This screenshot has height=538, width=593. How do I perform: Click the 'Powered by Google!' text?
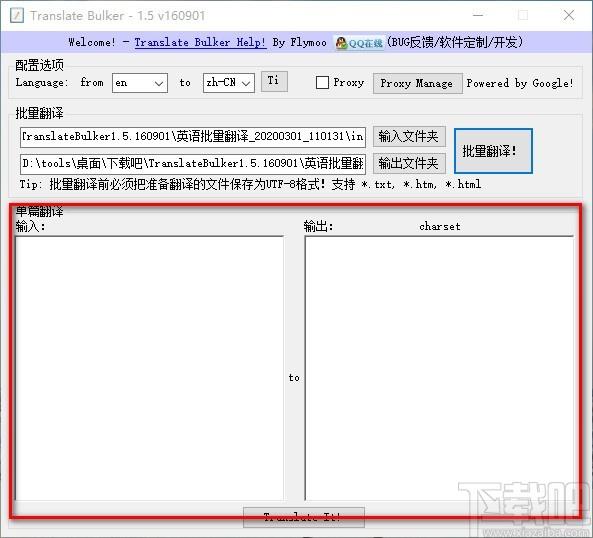coord(520,83)
